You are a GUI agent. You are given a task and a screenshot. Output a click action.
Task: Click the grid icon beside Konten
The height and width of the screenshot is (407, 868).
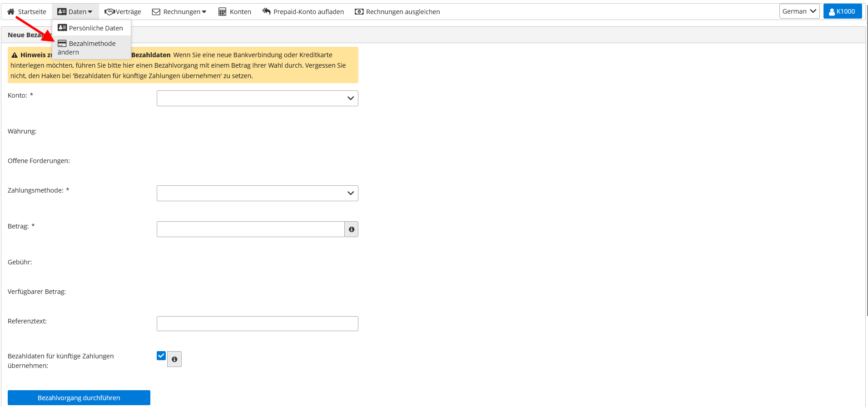(x=222, y=12)
